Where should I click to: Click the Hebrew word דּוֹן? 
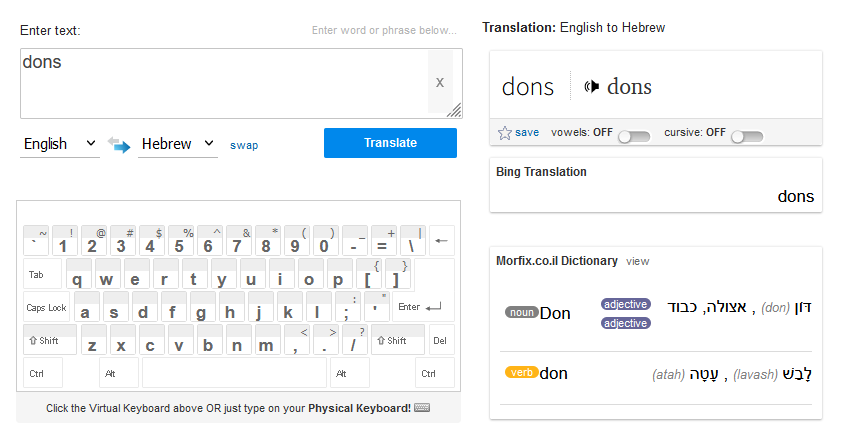click(x=802, y=307)
